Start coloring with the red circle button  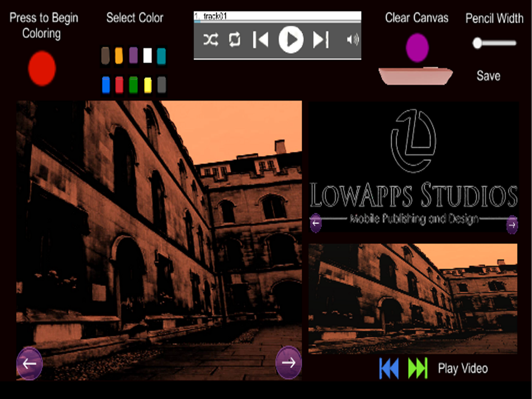(x=41, y=68)
